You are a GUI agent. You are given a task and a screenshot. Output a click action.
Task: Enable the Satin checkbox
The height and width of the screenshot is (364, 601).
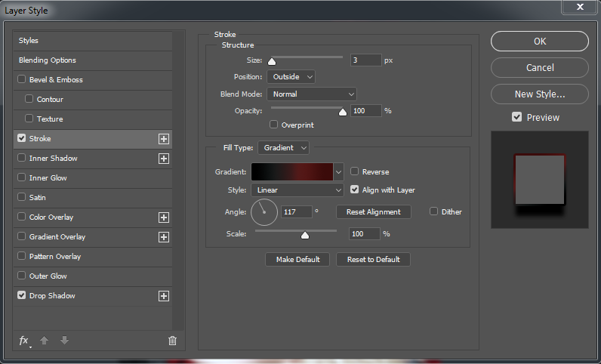point(22,197)
